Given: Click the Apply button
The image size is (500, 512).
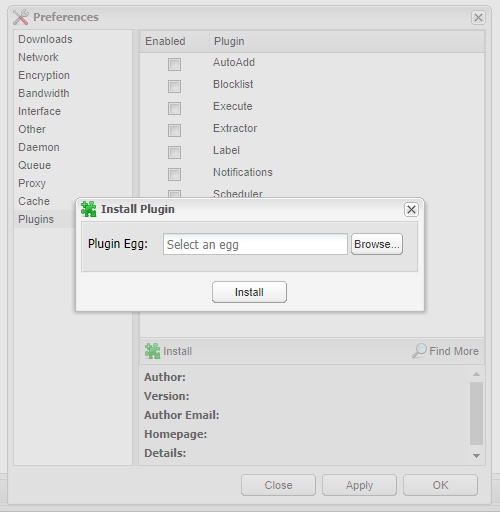Looking at the screenshot, I should (359, 485).
